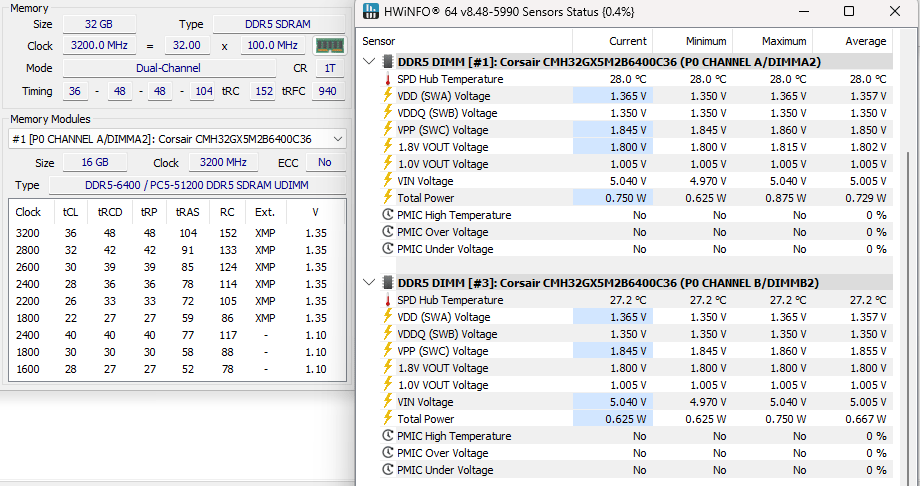The height and width of the screenshot is (486, 920).
Task: Click clock icon for DIMM #3 PMIC High Temperature
Action: point(388,436)
